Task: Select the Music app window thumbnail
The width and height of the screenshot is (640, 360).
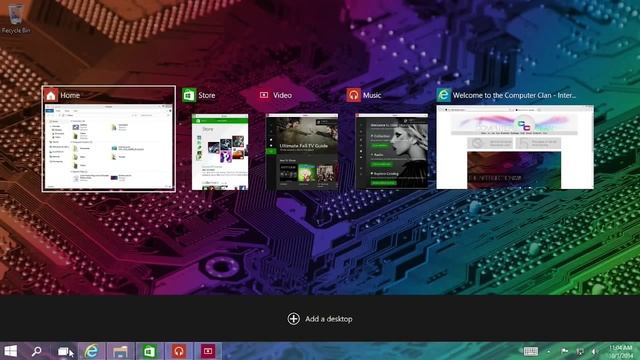Action: pos(392,151)
